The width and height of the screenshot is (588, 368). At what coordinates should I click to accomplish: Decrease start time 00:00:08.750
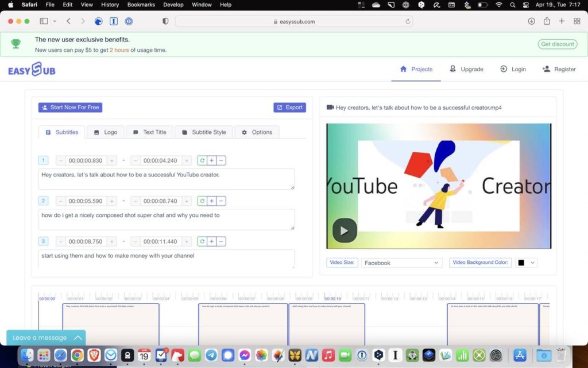[61, 242]
